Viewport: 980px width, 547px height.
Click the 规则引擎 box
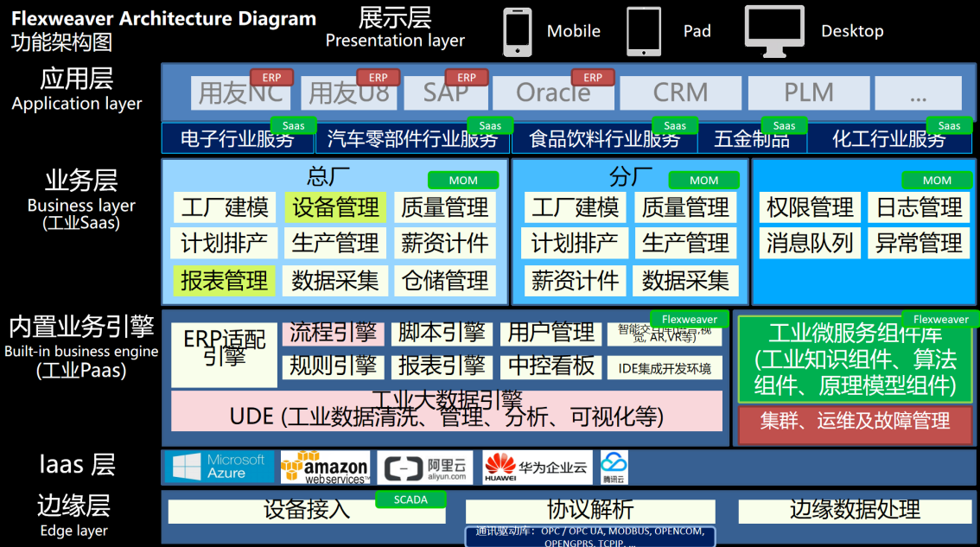pos(333,367)
